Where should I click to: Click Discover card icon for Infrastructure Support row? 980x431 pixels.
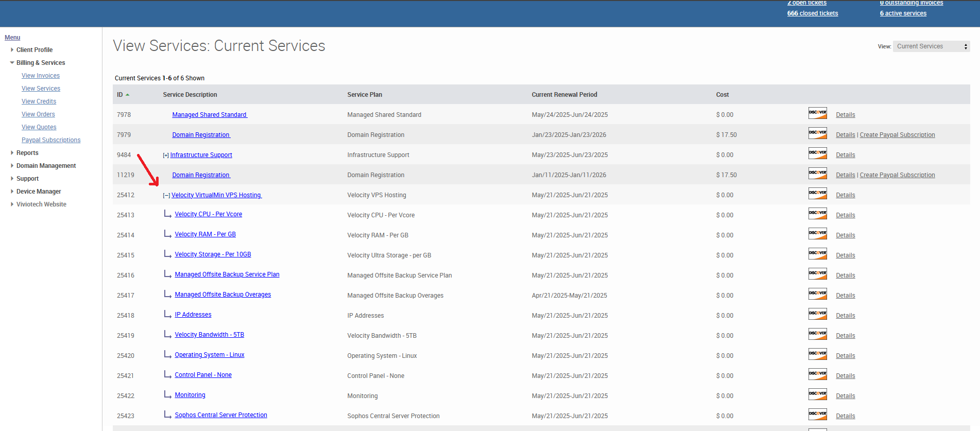[x=817, y=153]
